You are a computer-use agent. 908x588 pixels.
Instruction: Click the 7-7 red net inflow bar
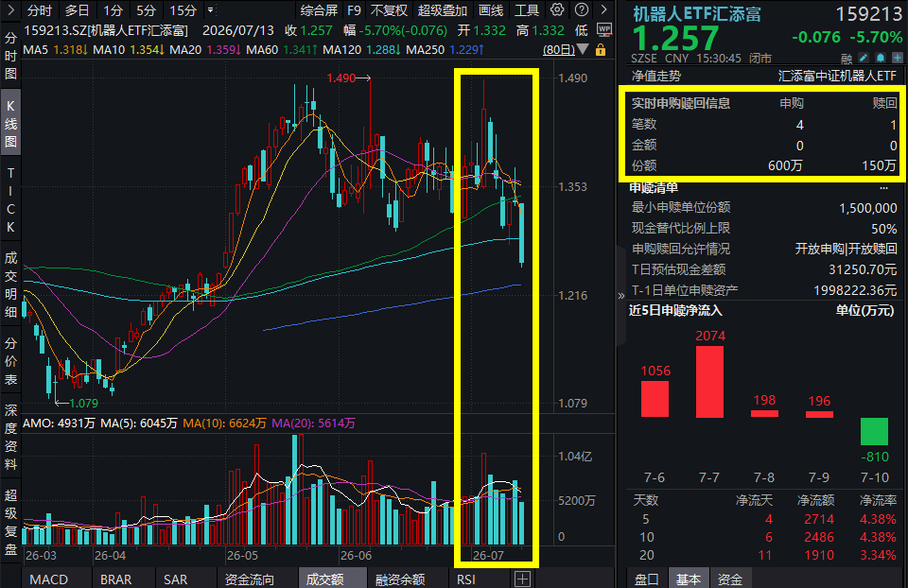point(709,381)
